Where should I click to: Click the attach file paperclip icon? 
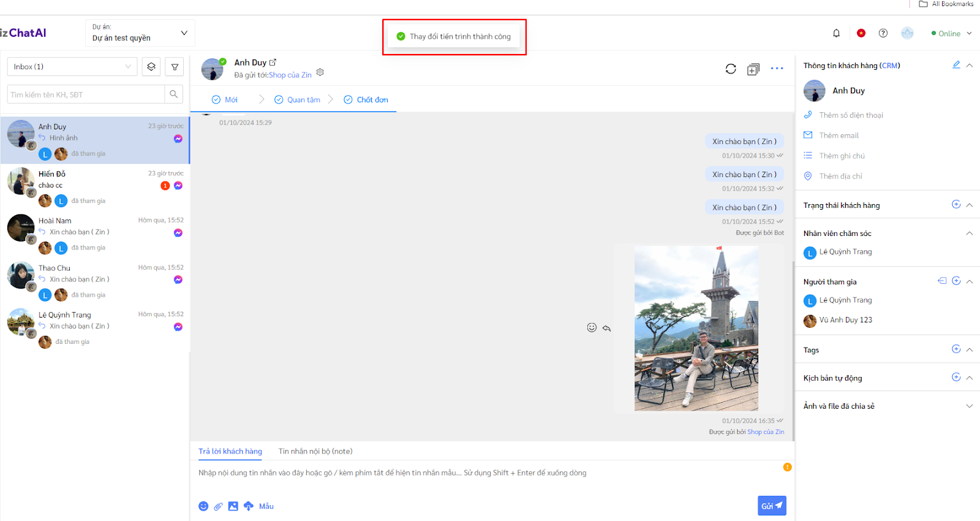tap(218, 506)
